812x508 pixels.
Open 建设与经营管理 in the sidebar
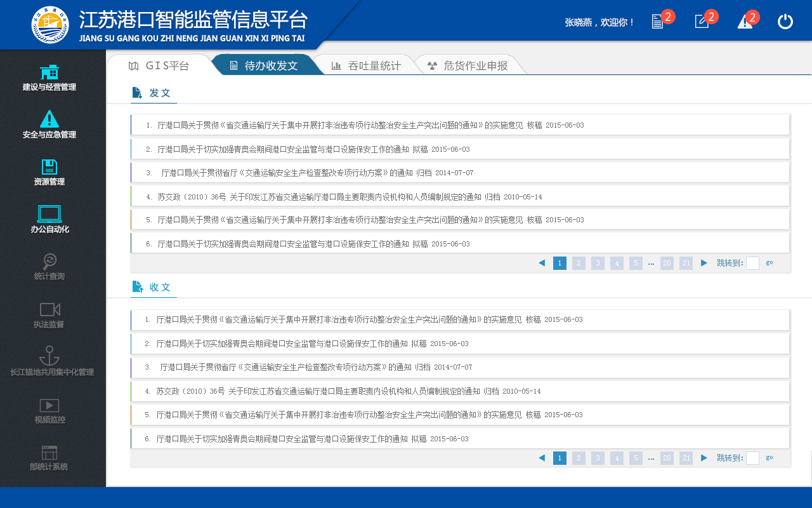[x=49, y=77]
